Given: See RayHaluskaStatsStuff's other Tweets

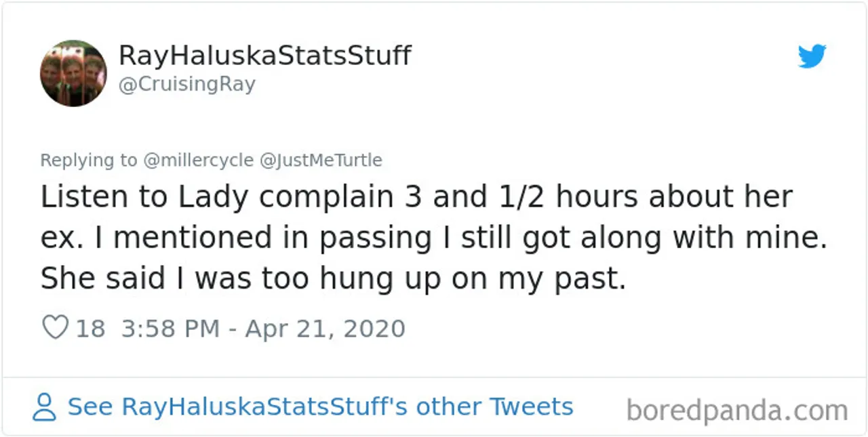Looking at the screenshot, I should tap(320, 407).
